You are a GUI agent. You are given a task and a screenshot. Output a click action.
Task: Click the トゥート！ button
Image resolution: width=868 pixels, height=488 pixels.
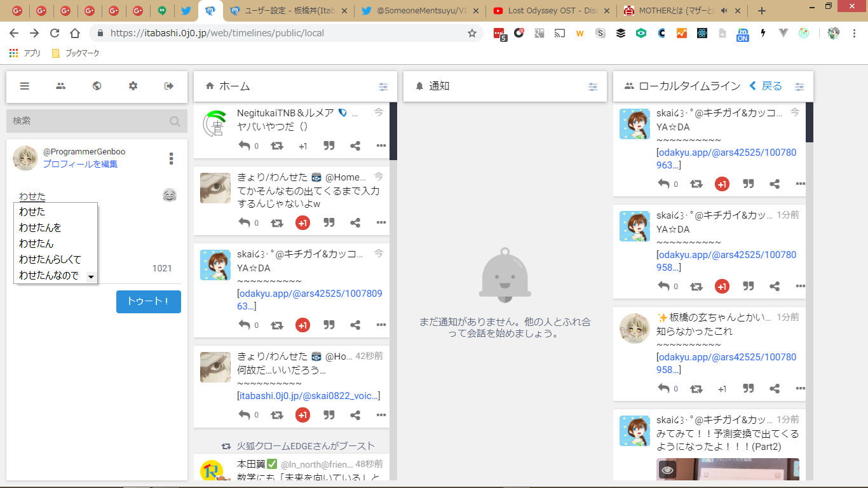[x=149, y=302]
